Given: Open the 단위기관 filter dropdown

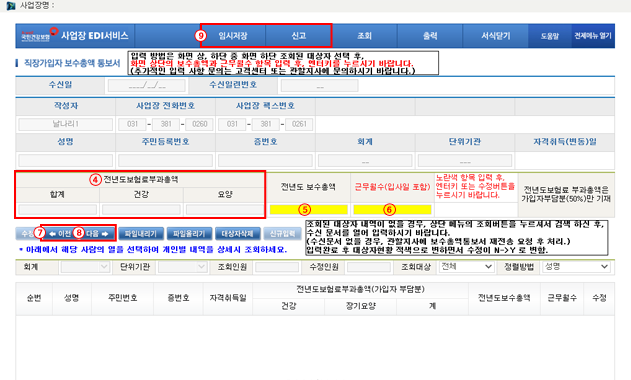Looking at the screenshot, I should point(183,266).
